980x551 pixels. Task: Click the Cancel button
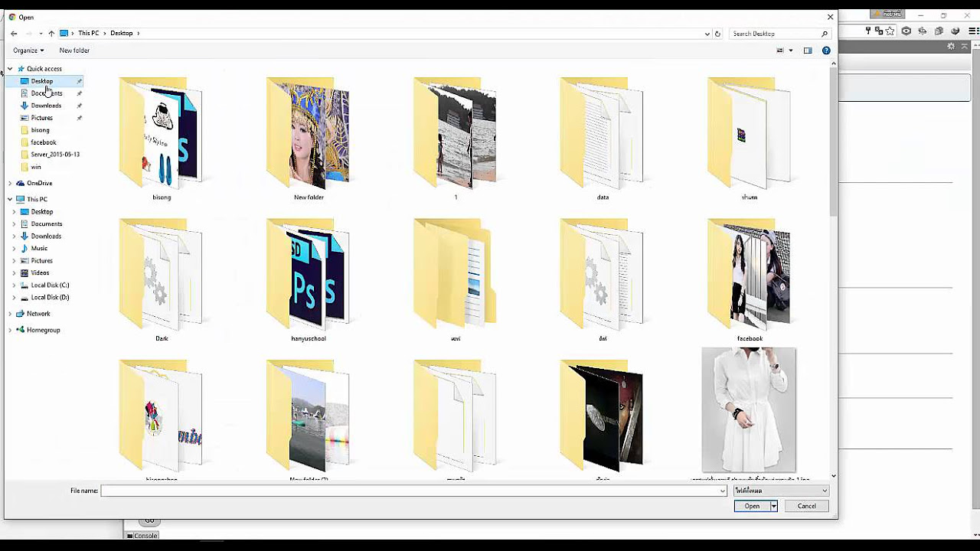coord(806,506)
